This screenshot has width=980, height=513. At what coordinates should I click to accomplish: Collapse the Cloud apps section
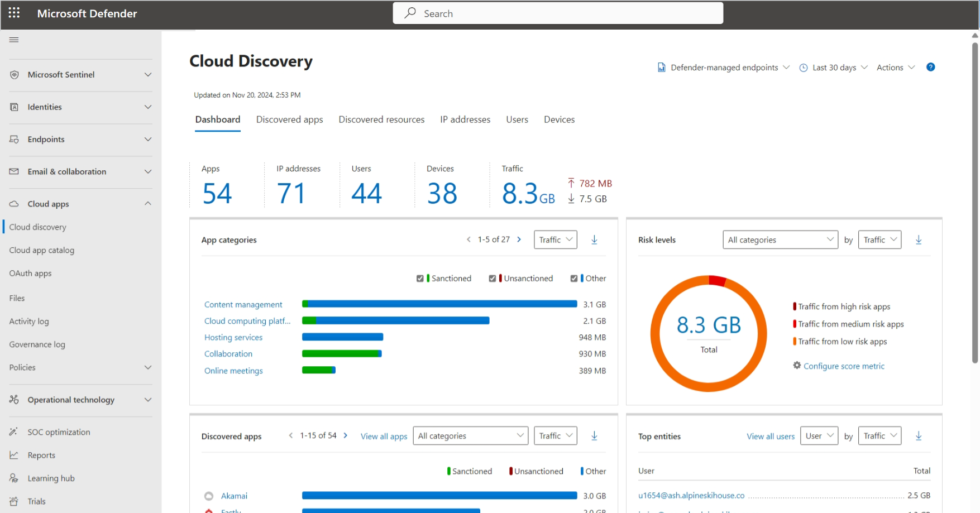coord(148,204)
